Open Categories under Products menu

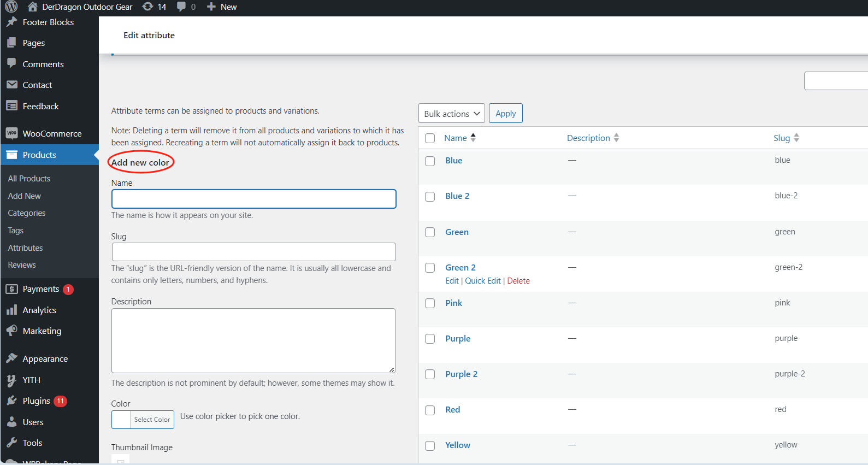point(26,213)
